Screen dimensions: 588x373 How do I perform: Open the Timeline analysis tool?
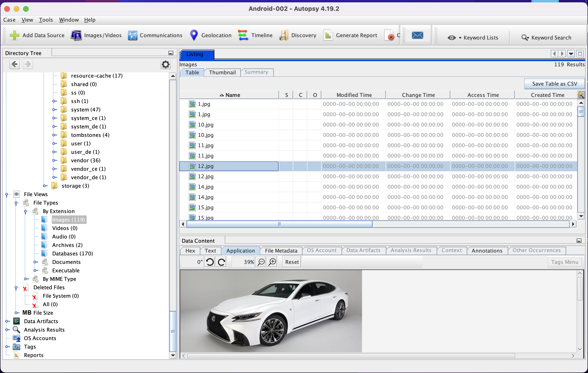(255, 35)
